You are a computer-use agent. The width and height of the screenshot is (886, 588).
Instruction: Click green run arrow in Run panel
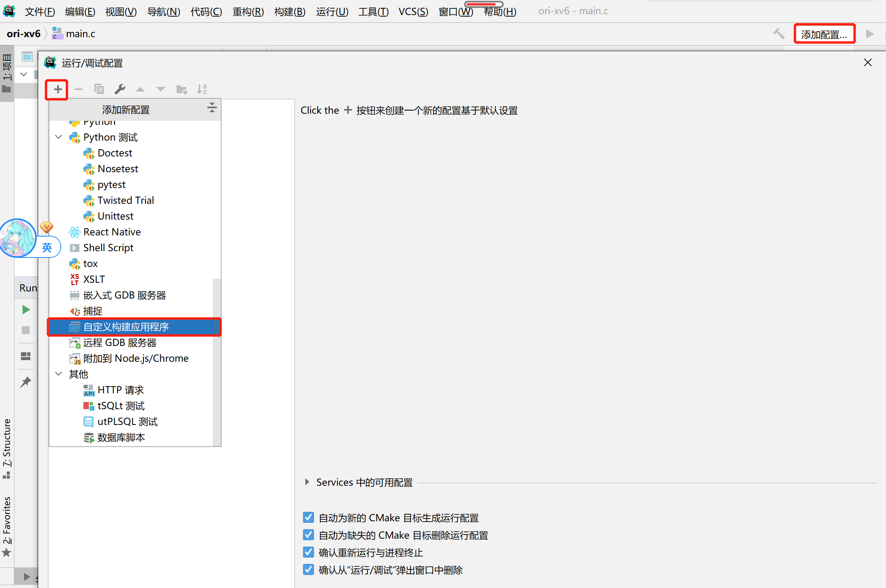pyautogui.click(x=26, y=310)
